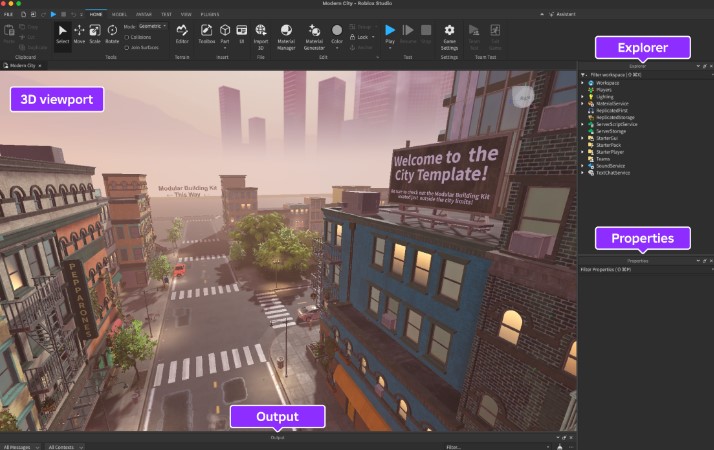Toggle the Join Surfaces checkbox

pyautogui.click(x=127, y=47)
